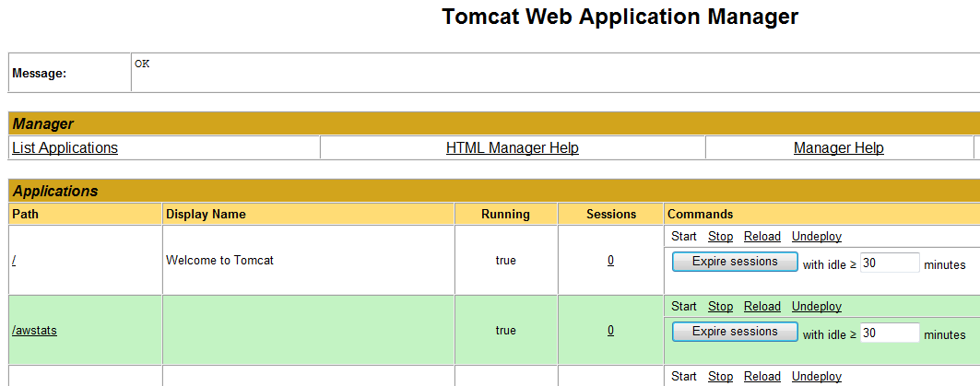Viewport: 980px width, 386px height.
Task: Reload the /awstats application
Action: coord(762,307)
